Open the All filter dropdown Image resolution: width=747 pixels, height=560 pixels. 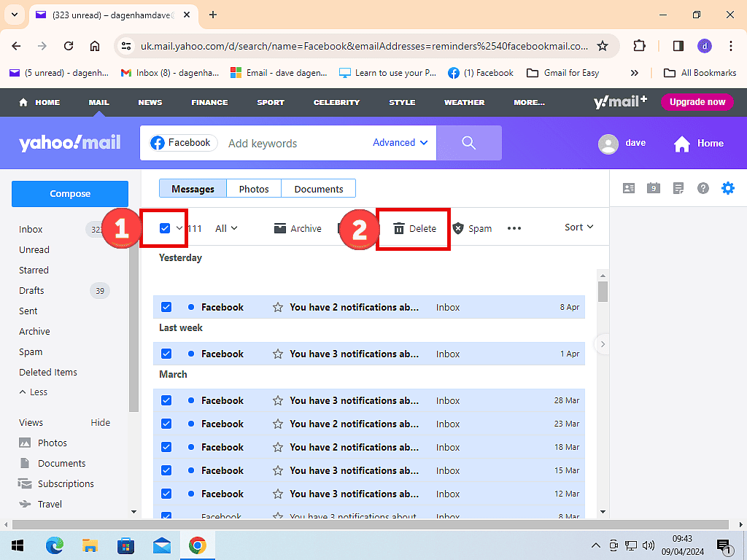pyautogui.click(x=226, y=228)
